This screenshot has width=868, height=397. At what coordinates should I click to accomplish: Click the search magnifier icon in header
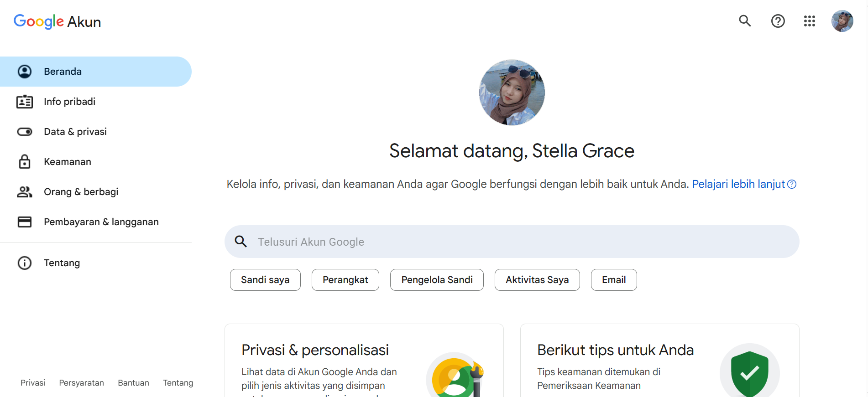(x=745, y=21)
